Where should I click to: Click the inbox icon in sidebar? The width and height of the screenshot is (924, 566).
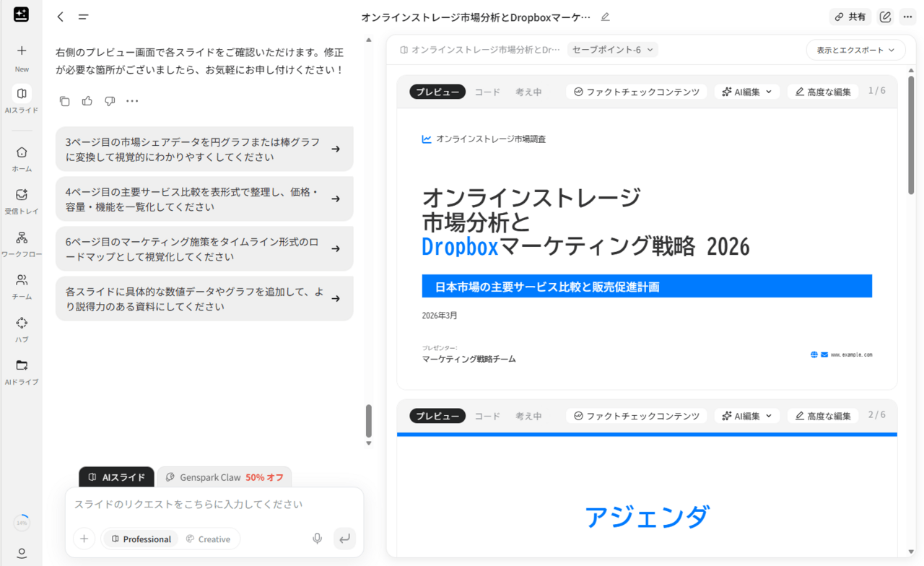point(22,196)
